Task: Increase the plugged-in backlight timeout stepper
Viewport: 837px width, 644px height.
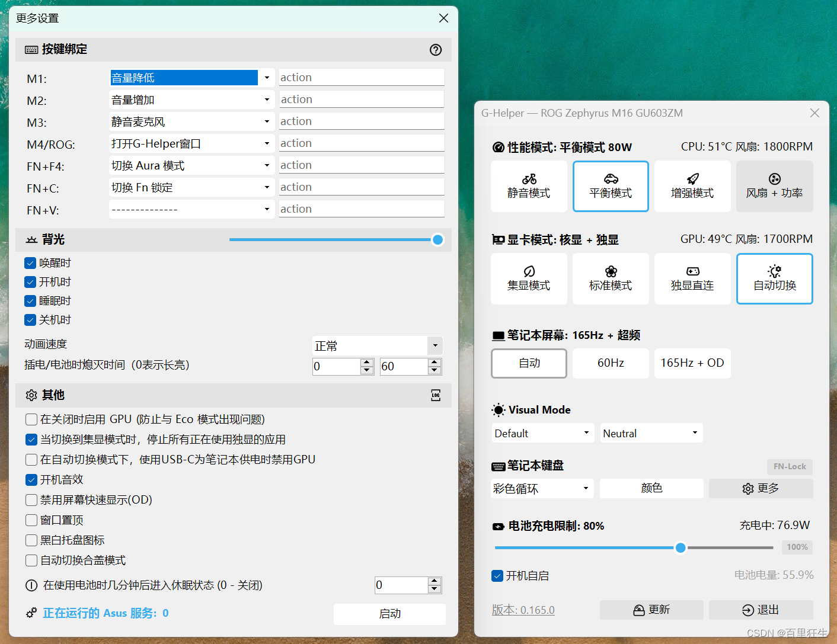Action: 367,362
